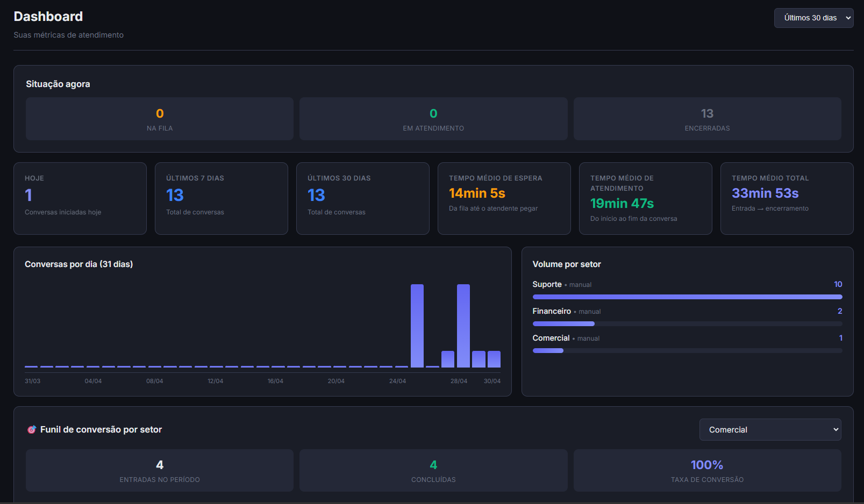This screenshot has height=504, width=864.
Task: Click the 31/03 axis label on chart
Action: [32, 381]
